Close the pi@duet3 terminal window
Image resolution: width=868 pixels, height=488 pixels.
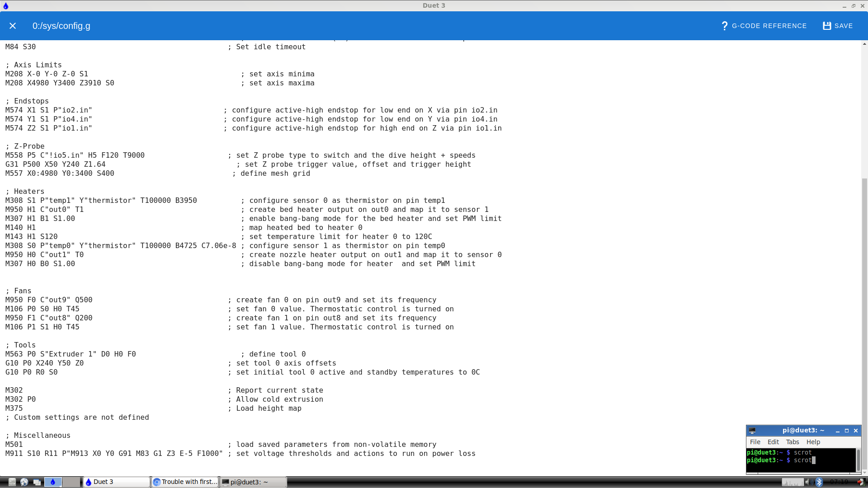coord(856,431)
